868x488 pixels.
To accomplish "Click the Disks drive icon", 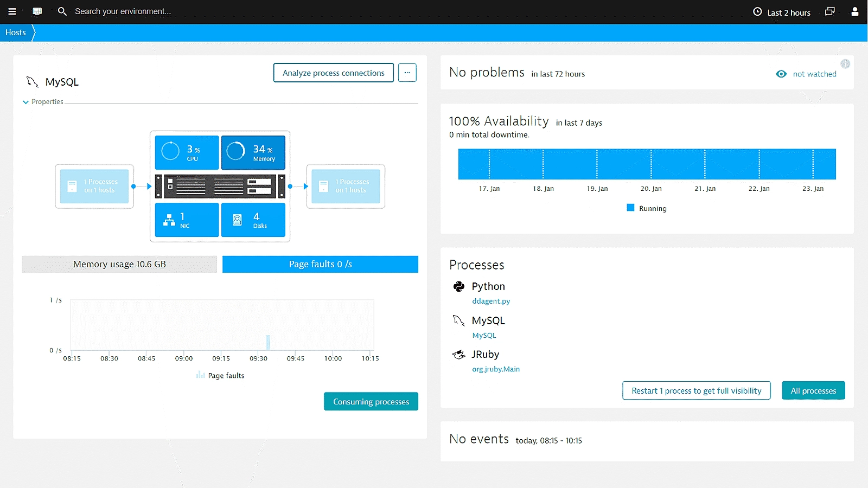I will 237,220.
